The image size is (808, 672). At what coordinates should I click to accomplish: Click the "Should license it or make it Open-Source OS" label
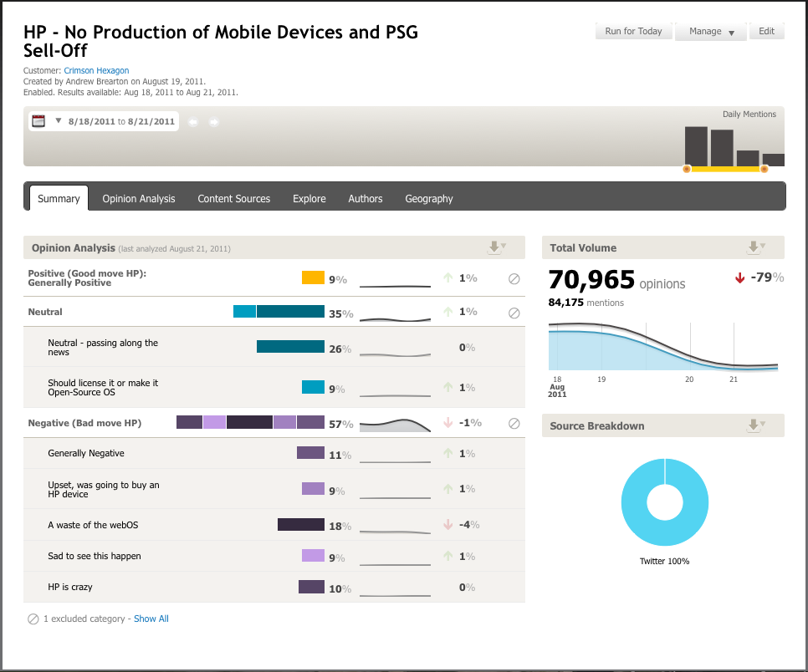coord(103,387)
